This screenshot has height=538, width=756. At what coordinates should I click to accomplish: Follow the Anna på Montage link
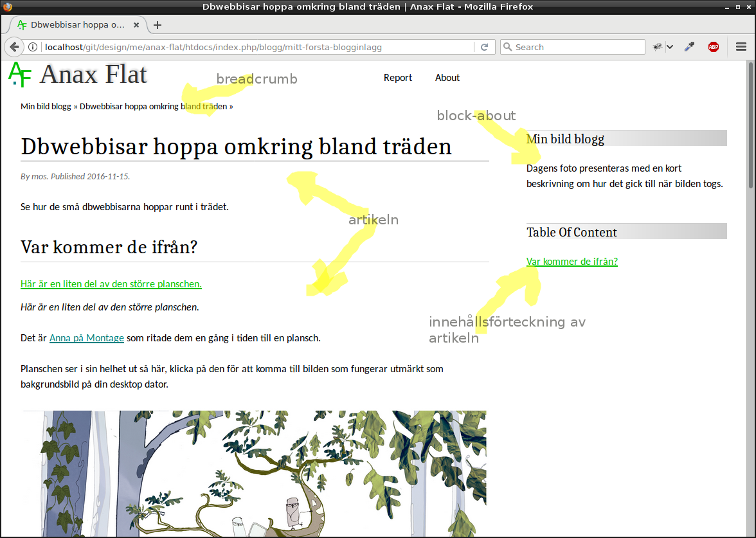tap(87, 338)
